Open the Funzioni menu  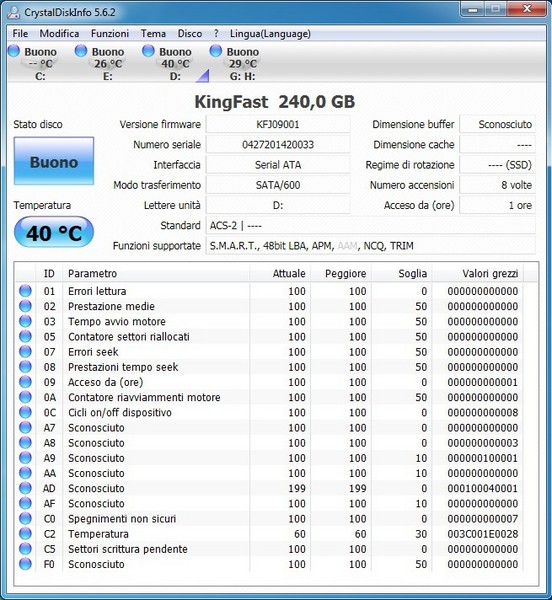click(110, 34)
